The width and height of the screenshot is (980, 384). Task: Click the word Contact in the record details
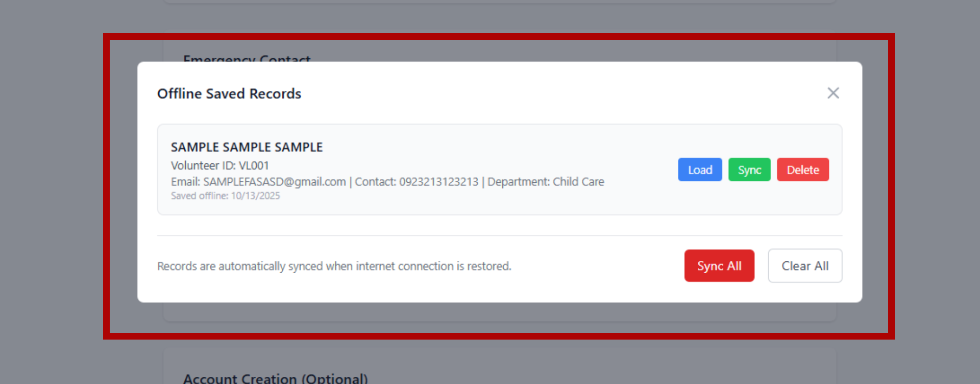pos(375,182)
